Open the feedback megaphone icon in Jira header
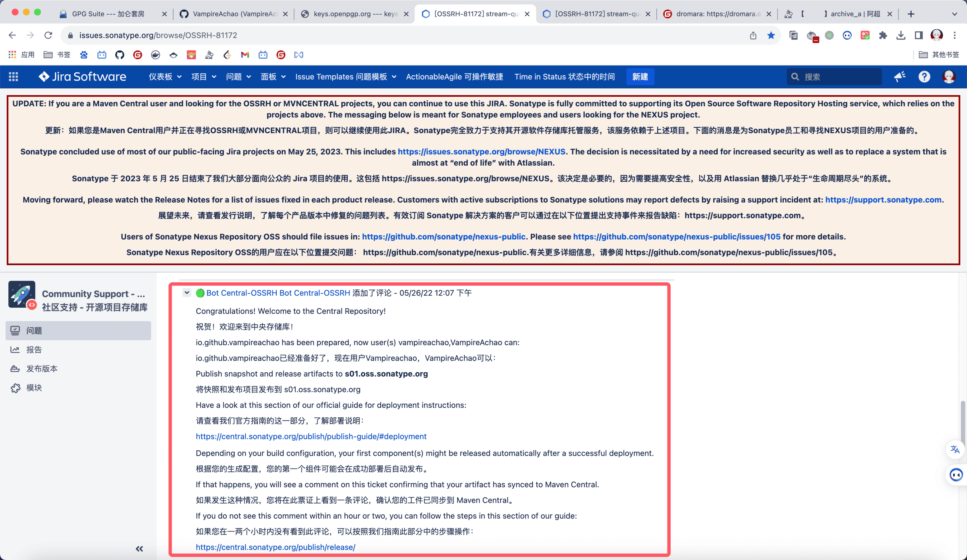Screen dimensions: 967x560 point(900,77)
